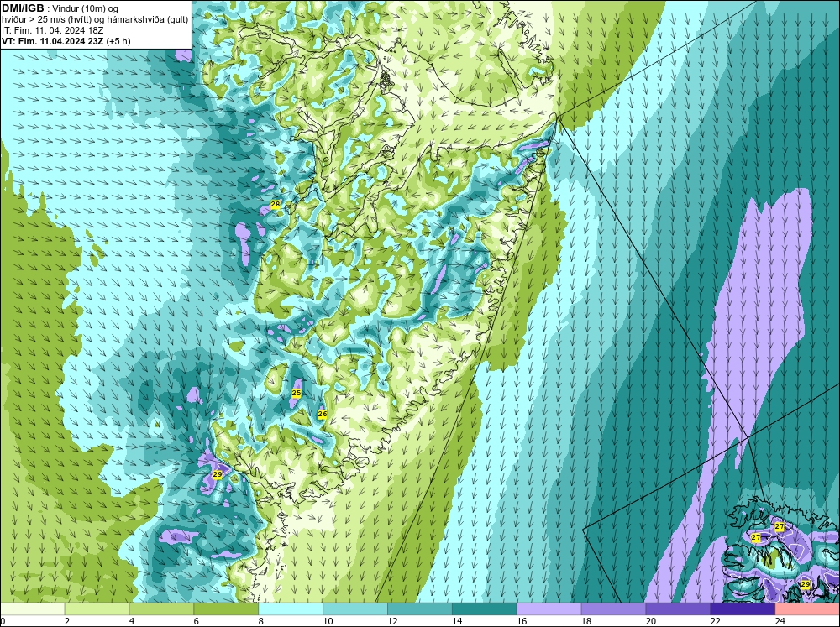
Task: Click the yellow gust label 28
Action: pyautogui.click(x=276, y=204)
